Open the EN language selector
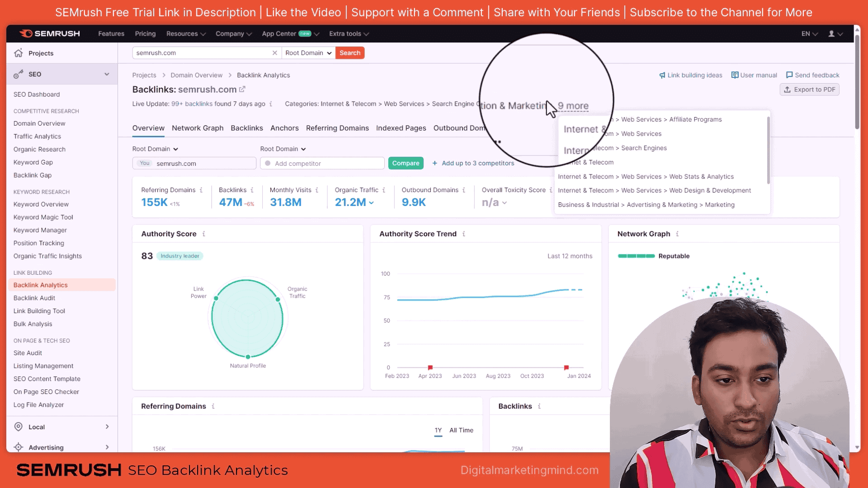The width and height of the screenshot is (868, 488). [809, 34]
